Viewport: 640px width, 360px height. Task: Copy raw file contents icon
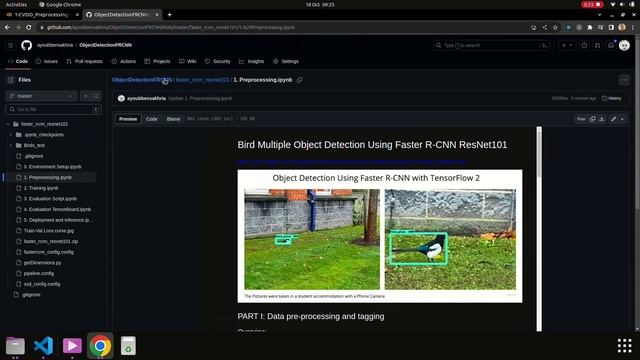592,119
